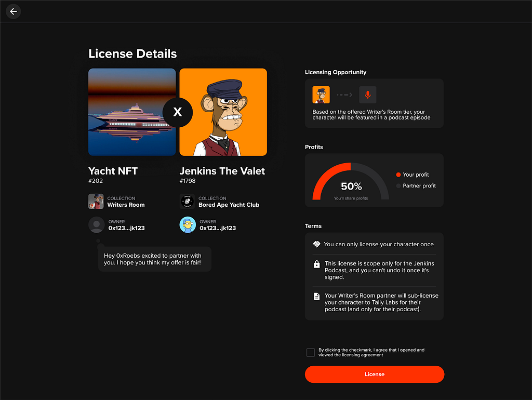Click the lock icon in Terms
532x400 pixels.
(x=316, y=264)
